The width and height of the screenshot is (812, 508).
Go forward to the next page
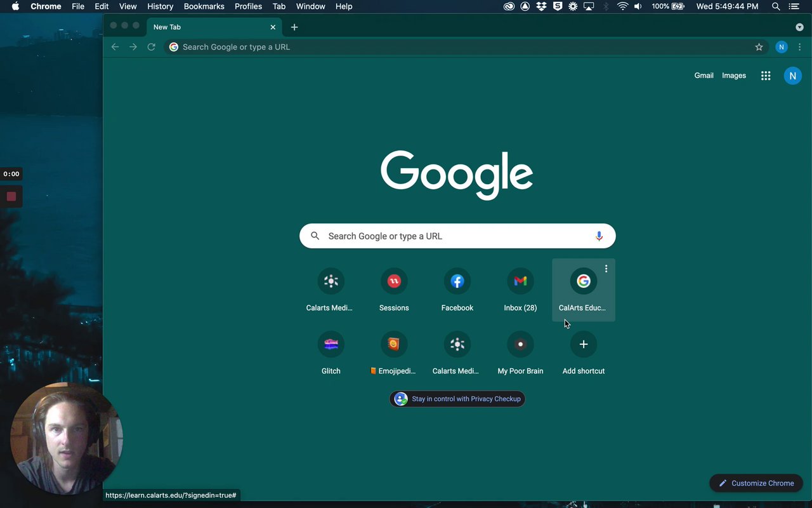(x=133, y=47)
